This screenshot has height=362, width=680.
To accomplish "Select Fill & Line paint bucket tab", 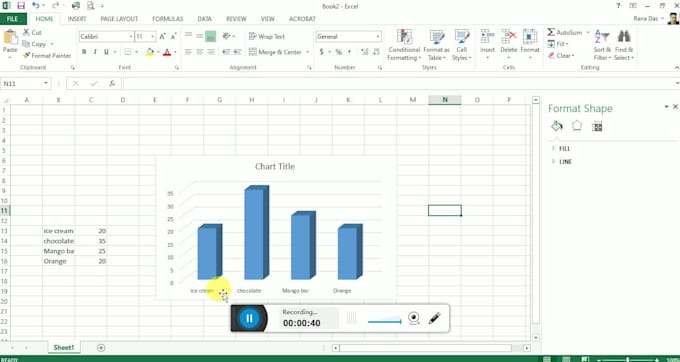I will click(557, 126).
